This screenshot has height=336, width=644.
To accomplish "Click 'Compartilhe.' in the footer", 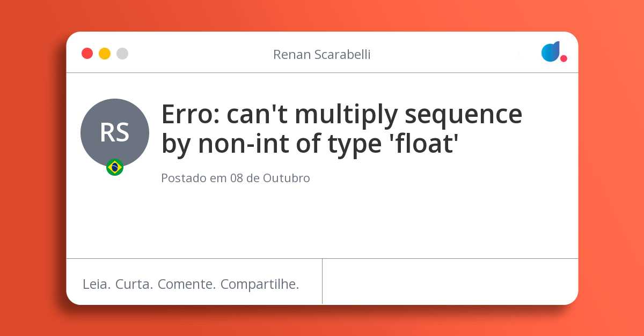I will tap(260, 284).
